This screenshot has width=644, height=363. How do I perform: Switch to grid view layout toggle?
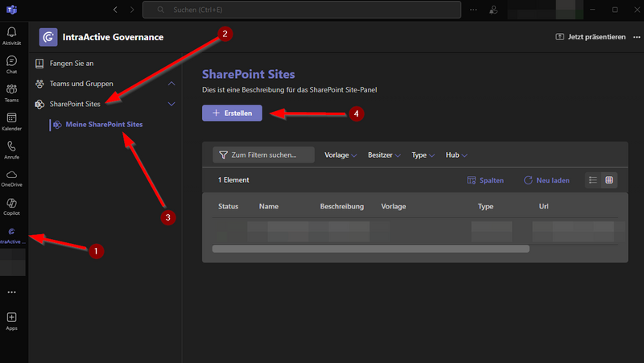(609, 180)
